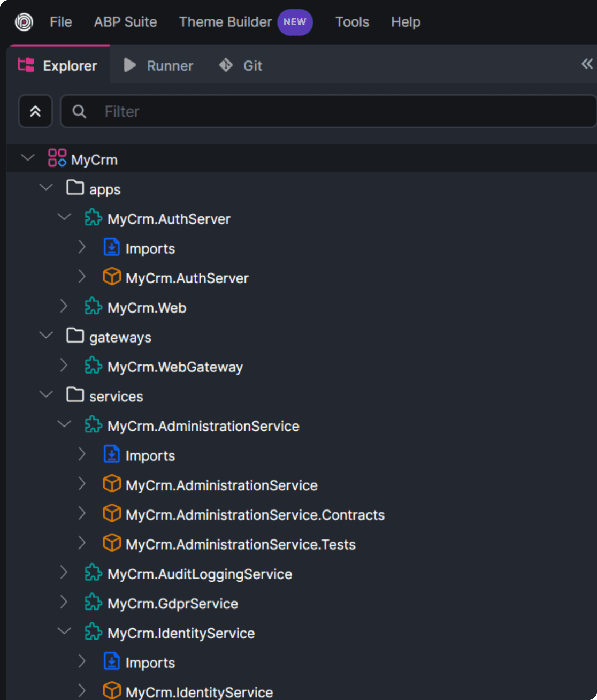Expand the MyCrm.Web module

click(x=64, y=306)
